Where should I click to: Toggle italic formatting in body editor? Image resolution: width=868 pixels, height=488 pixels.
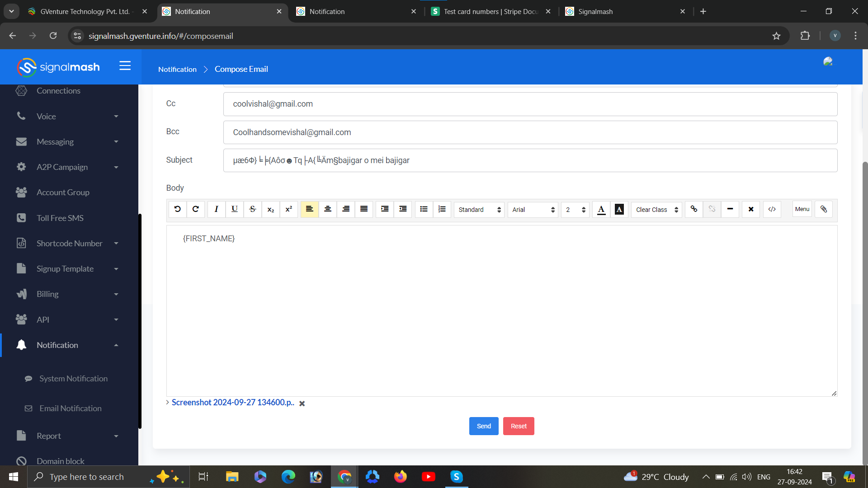pos(216,209)
